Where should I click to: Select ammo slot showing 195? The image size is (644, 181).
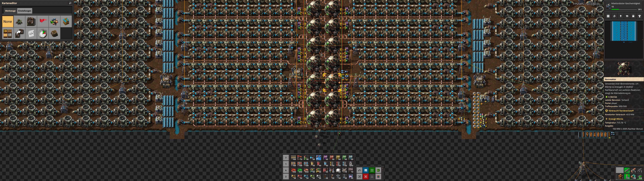tap(627, 176)
